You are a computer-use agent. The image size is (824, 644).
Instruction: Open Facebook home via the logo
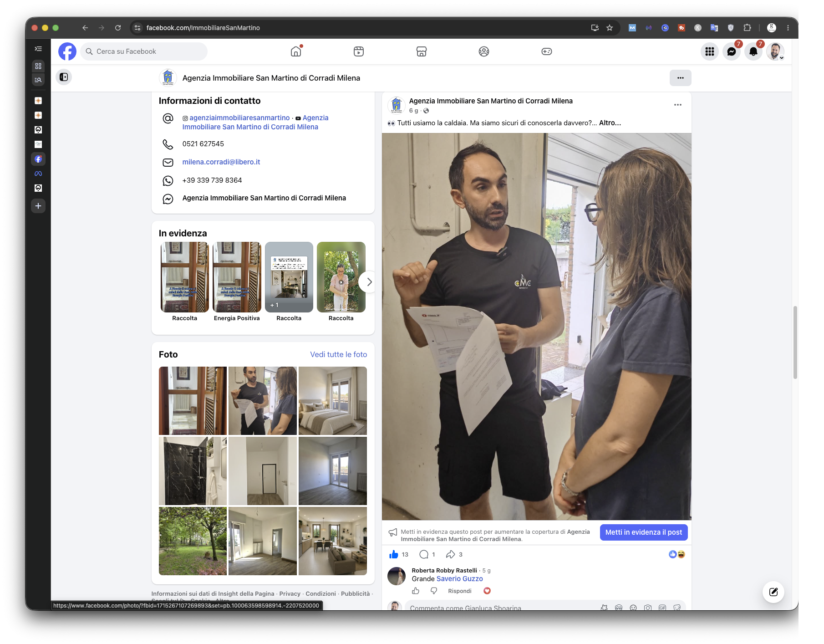click(67, 51)
